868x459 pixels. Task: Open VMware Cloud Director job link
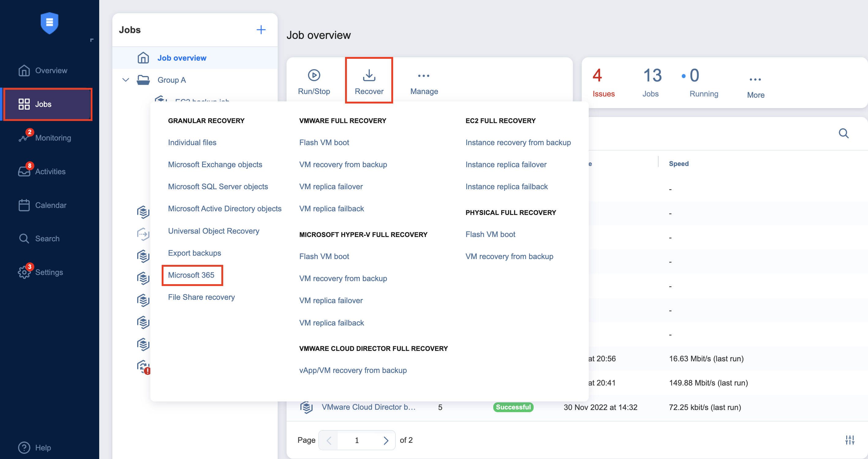[x=368, y=407]
